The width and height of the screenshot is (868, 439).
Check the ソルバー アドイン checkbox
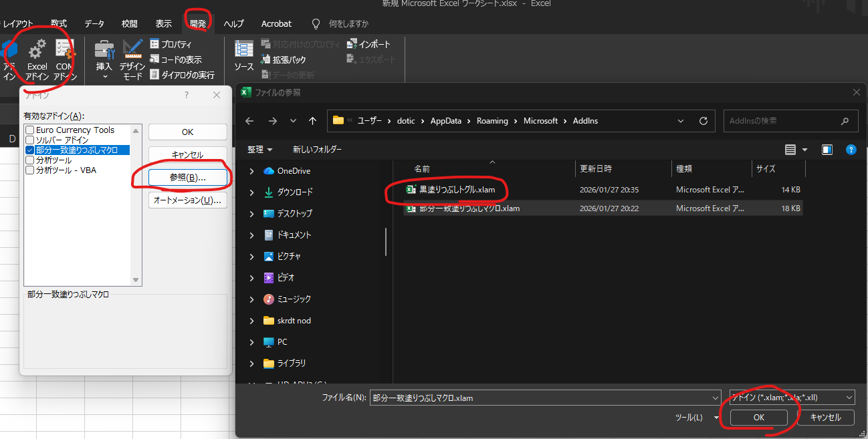coord(29,140)
